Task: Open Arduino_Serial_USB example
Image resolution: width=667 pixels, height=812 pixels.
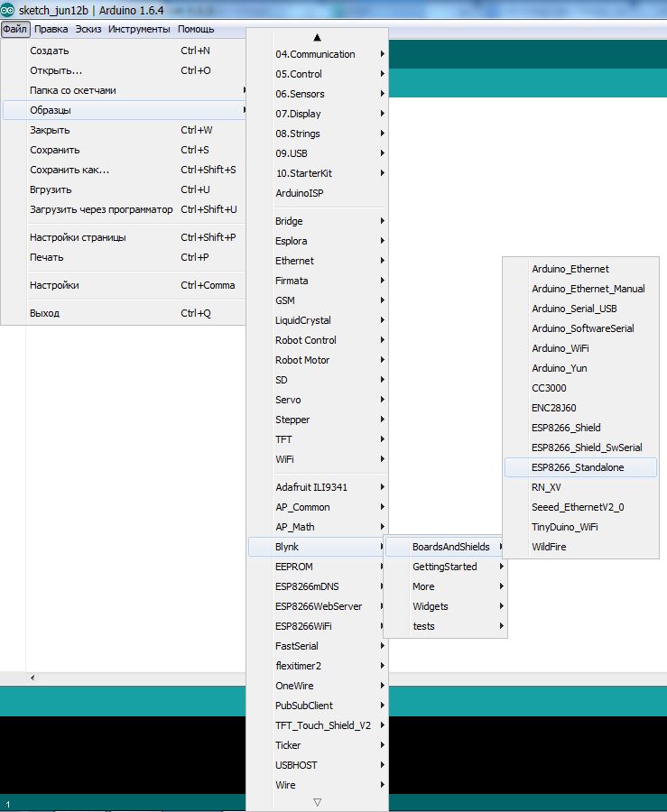Action: tap(580, 309)
